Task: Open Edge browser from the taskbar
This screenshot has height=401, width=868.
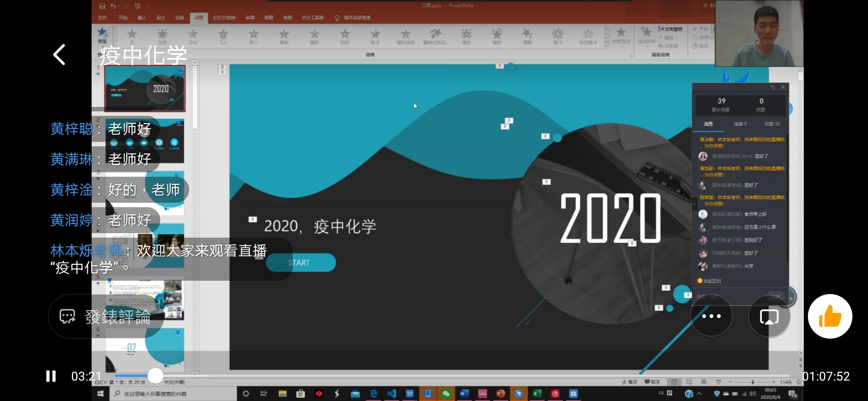Action: point(374,394)
